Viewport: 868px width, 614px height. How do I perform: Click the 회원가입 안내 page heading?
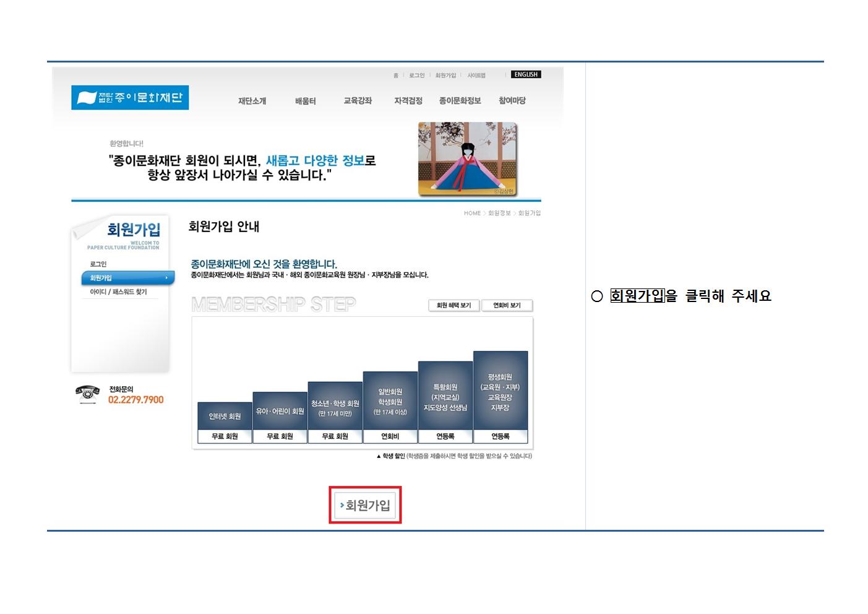pyautogui.click(x=224, y=227)
